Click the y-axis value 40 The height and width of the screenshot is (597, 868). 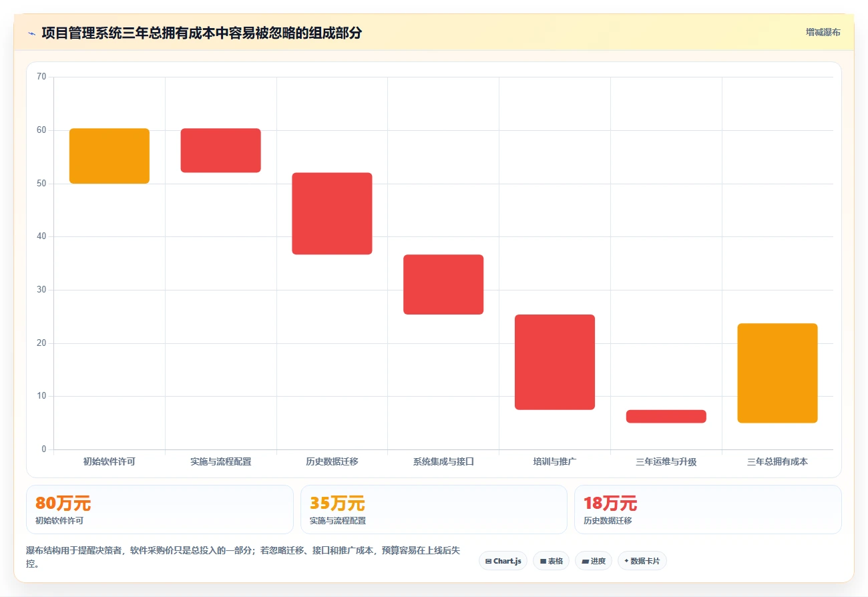pyautogui.click(x=41, y=236)
